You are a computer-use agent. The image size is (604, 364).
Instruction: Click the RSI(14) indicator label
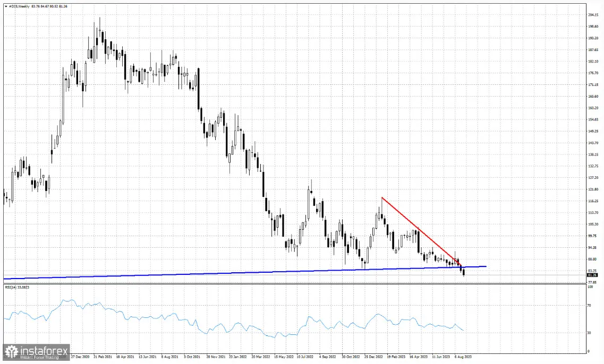(17, 287)
